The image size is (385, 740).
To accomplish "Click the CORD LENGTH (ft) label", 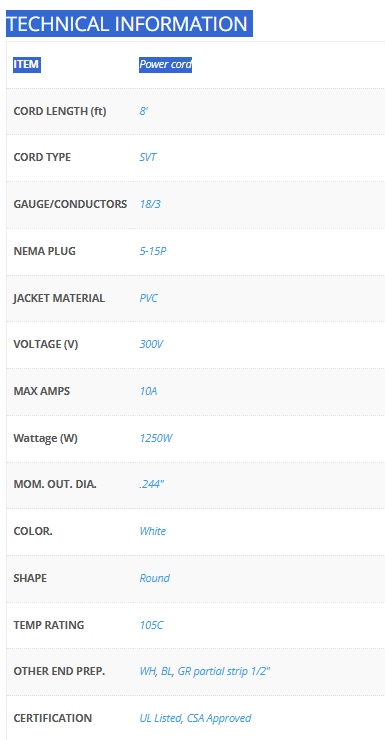I will click(x=60, y=111).
